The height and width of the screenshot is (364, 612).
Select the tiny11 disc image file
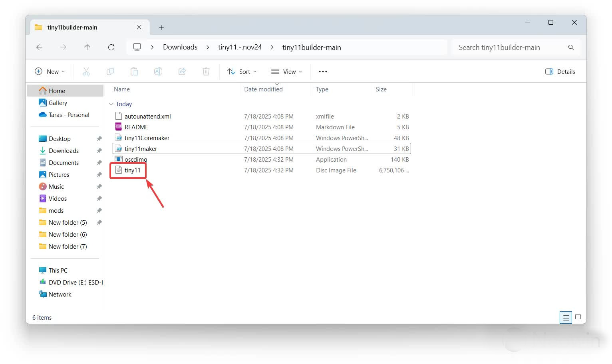coord(262,170)
